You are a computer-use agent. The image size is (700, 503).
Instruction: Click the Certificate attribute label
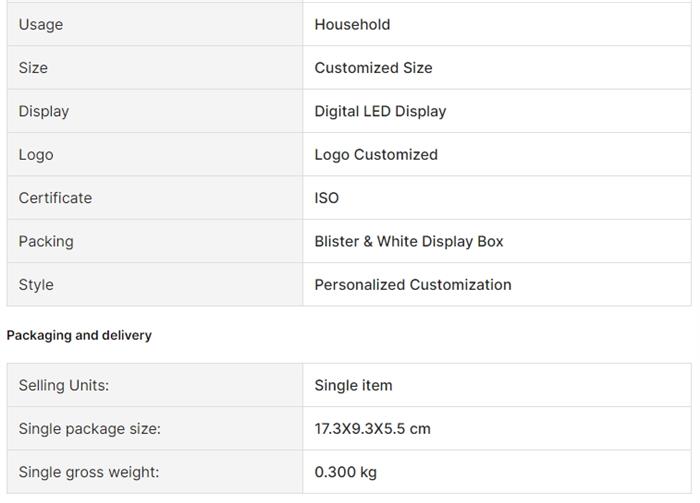tap(55, 198)
